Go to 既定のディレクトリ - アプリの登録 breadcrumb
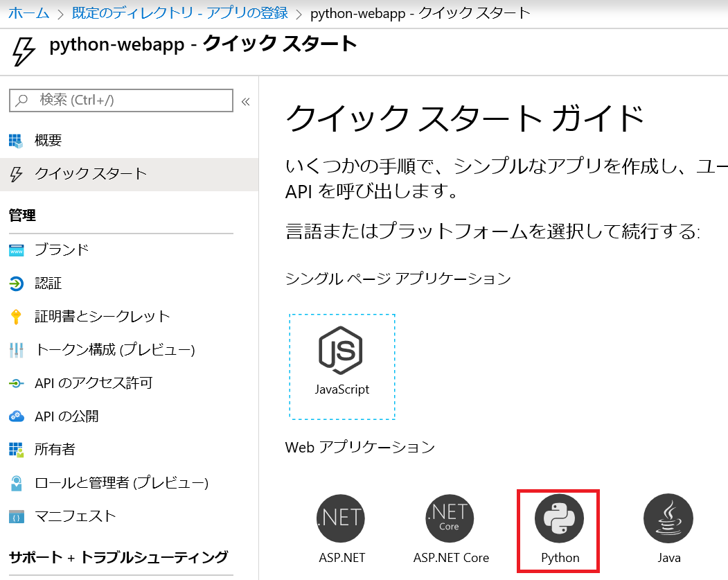Image resolution: width=728 pixels, height=580 pixels. click(180, 13)
